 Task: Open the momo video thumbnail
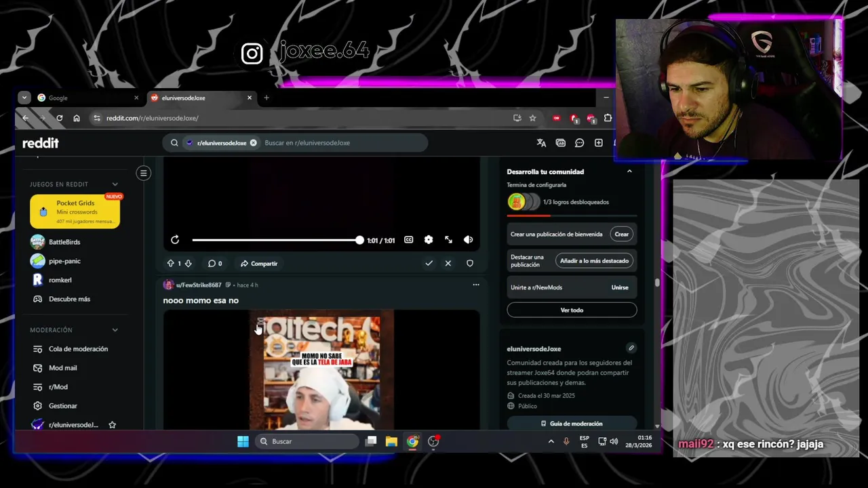tap(321, 370)
